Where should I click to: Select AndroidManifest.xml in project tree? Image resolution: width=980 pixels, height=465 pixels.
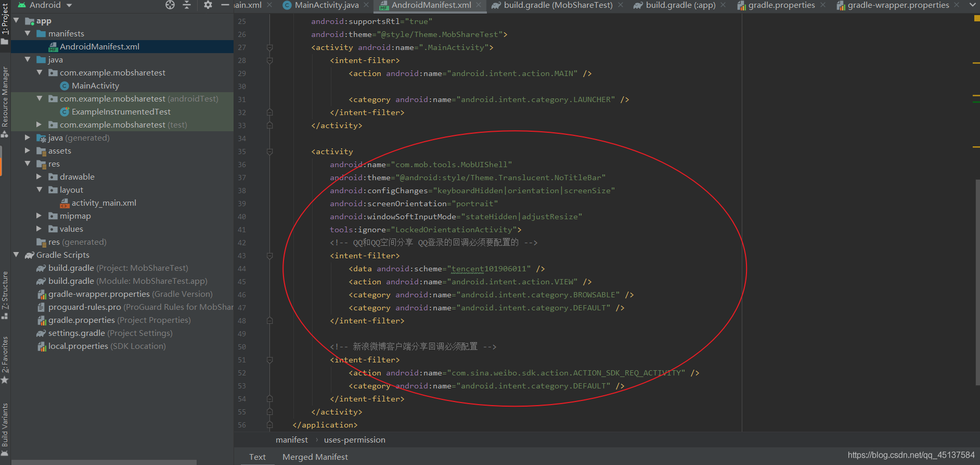[99, 46]
